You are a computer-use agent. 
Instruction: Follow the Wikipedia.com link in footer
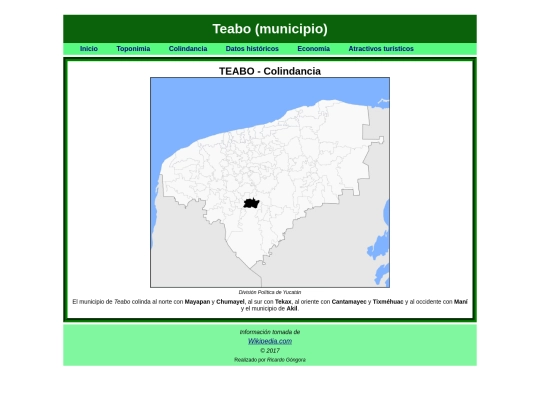click(270, 341)
